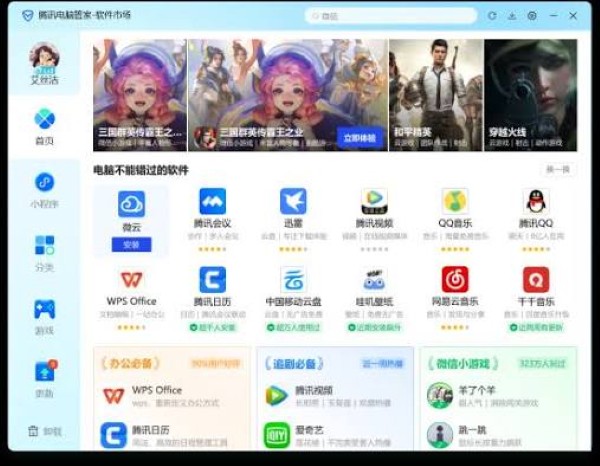
Task: Click the WPS Office icon in the grid
Action: 131,280
